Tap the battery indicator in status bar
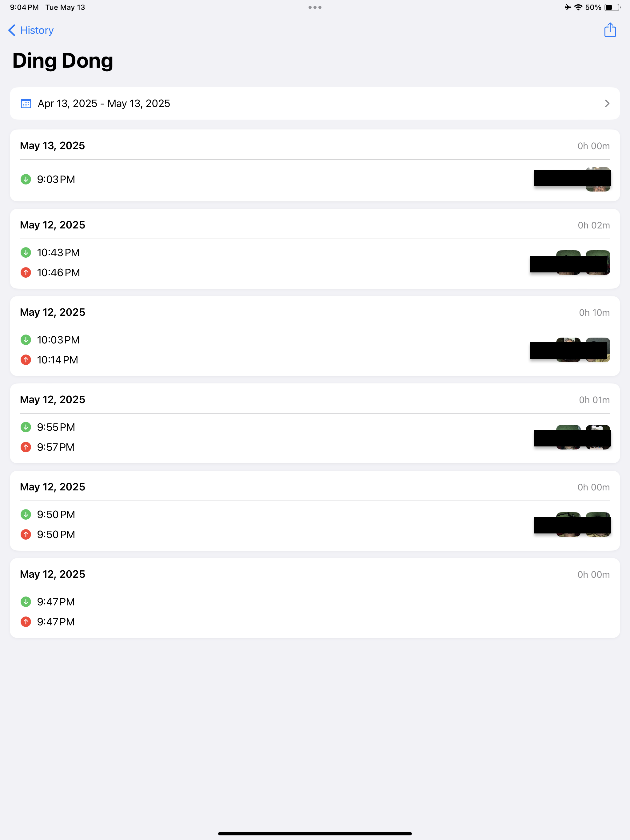Image resolution: width=630 pixels, height=840 pixels. (x=611, y=7)
